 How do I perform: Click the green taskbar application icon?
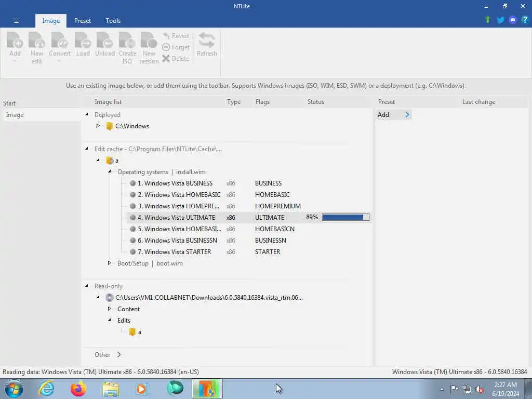tap(175, 389)
